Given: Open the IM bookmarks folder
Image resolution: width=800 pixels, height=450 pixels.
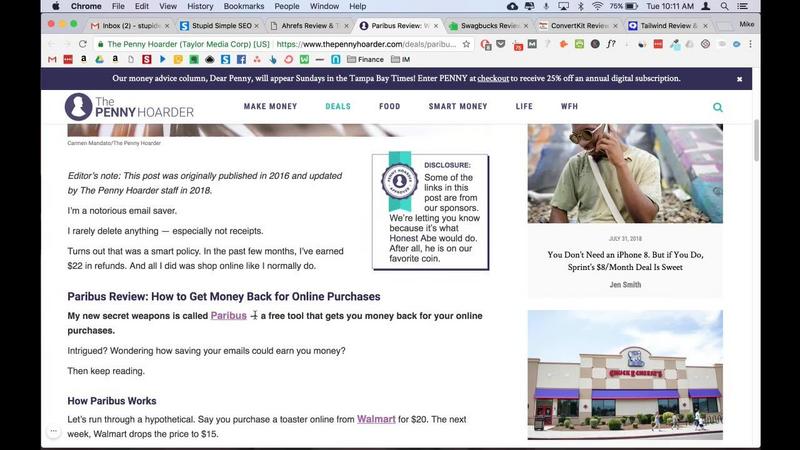Looking at the screenshot, I should 401,59.
